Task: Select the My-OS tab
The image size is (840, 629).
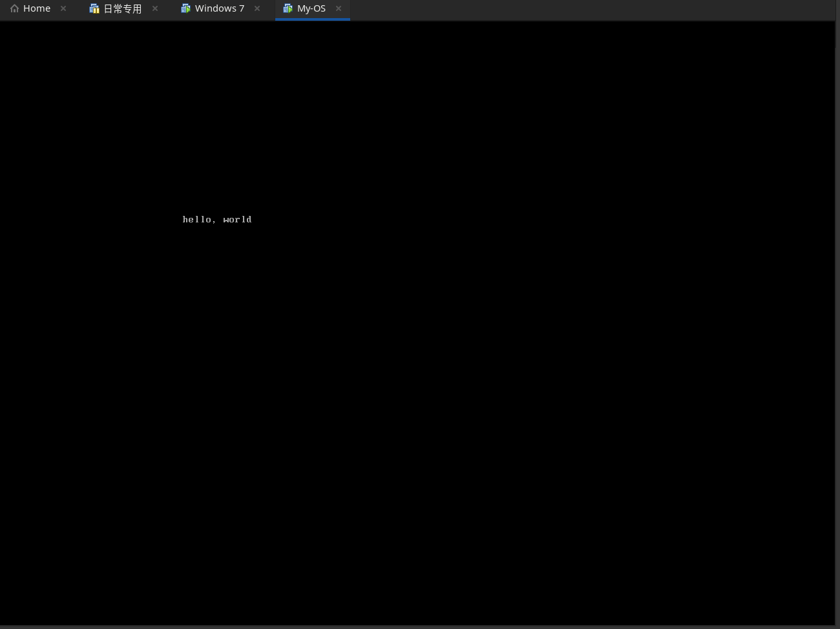Action: tap(312, 9)
